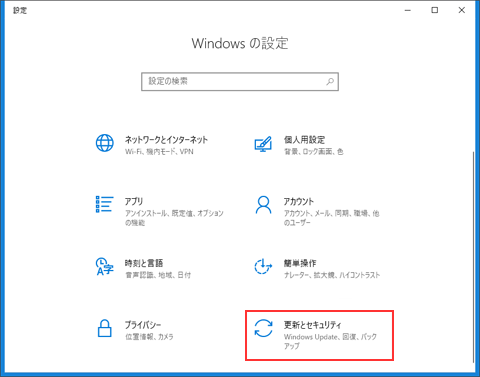Click the 設定の検索 search field
Viewport: 480px width, 377px height.
(x=240, y=81)
